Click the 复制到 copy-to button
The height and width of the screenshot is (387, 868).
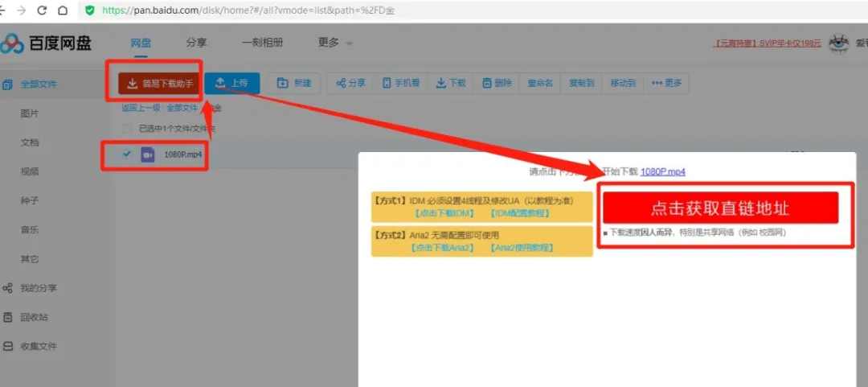pyautogui.click(x=581, y=83)
